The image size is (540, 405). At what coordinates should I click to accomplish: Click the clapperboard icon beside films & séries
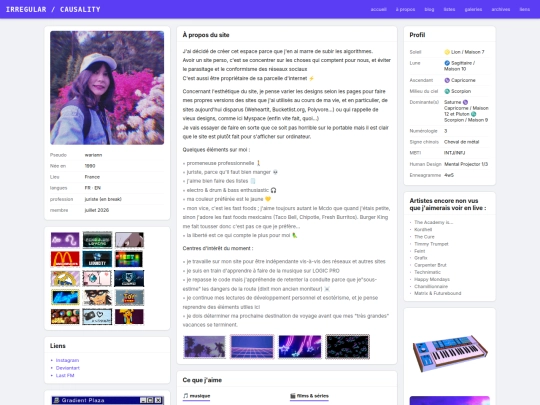coord(293,396)
